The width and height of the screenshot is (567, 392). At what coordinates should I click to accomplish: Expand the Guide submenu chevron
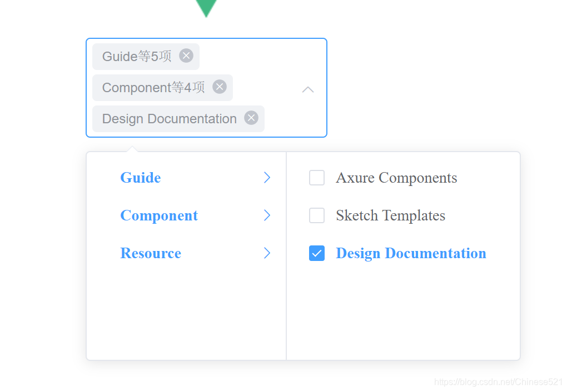[267, 177]
